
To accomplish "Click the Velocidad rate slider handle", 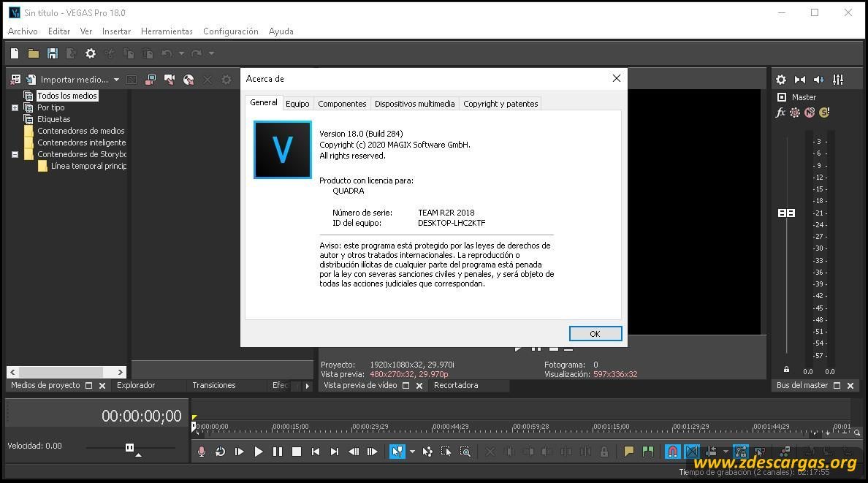I will click(129, 447).
